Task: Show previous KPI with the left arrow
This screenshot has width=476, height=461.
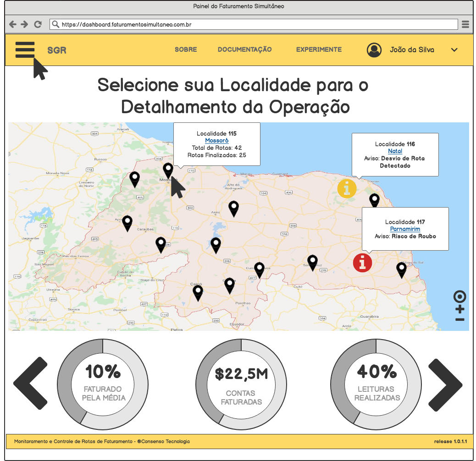Action: click(x=30, y=384)
